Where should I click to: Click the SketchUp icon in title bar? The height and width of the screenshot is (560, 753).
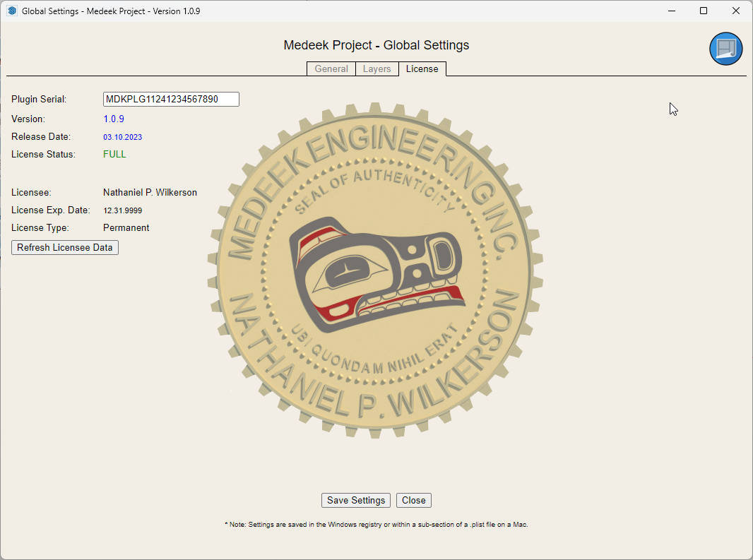click(x=11, y=11)
